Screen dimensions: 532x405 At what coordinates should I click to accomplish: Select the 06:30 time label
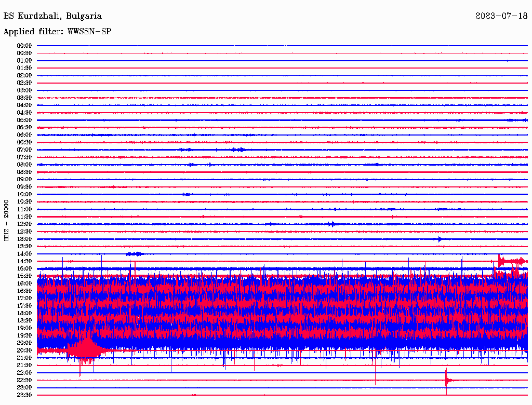tap(24, 142)
